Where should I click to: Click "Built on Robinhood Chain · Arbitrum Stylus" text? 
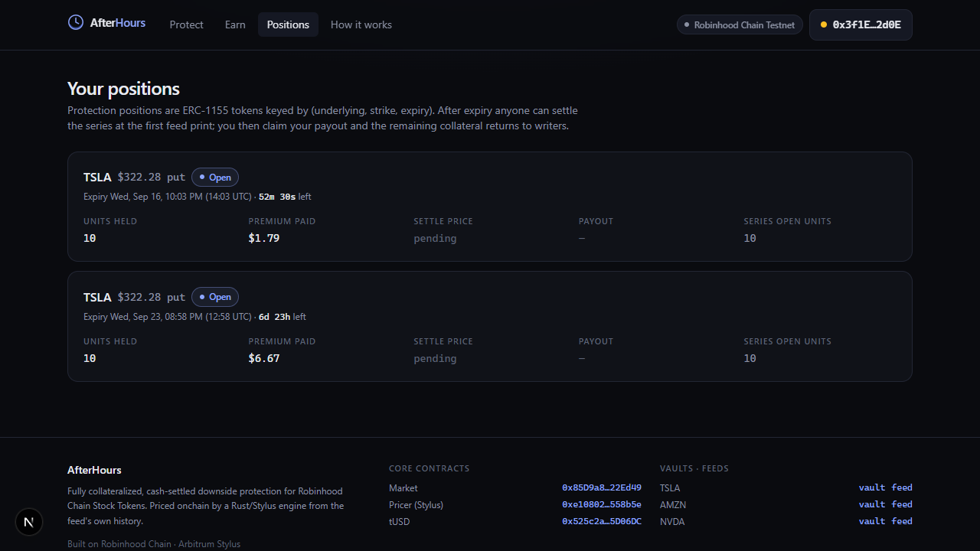click(154, 544)
